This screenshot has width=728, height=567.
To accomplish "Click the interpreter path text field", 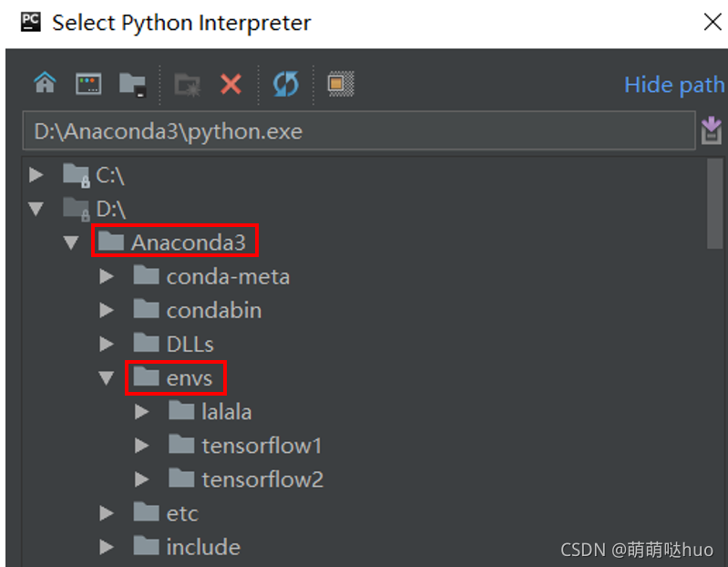I will (359, 130).
